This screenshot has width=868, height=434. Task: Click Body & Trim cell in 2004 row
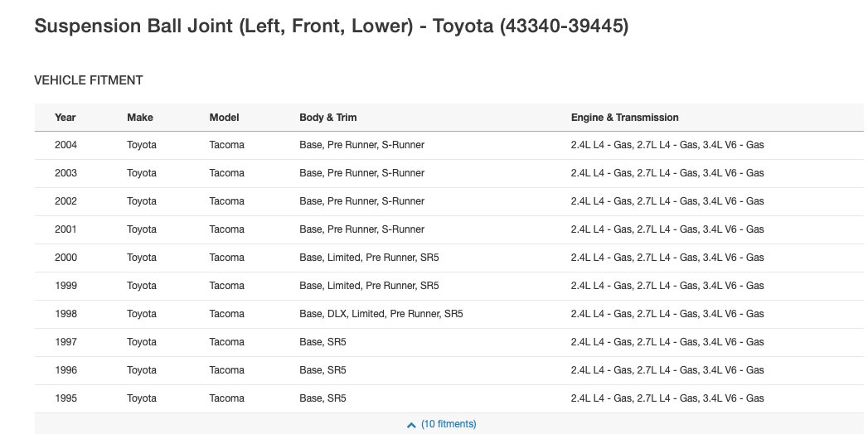tap(362, 145)
